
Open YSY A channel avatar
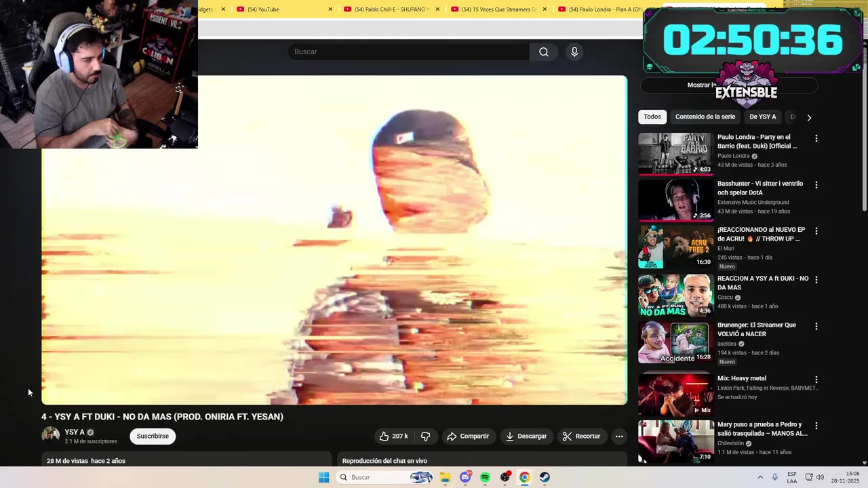[x=51, y=436]
